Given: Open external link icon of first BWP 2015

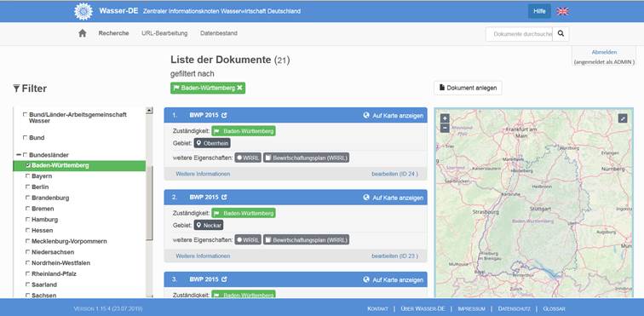Looking at the screenshot, I should pos(224,116).
